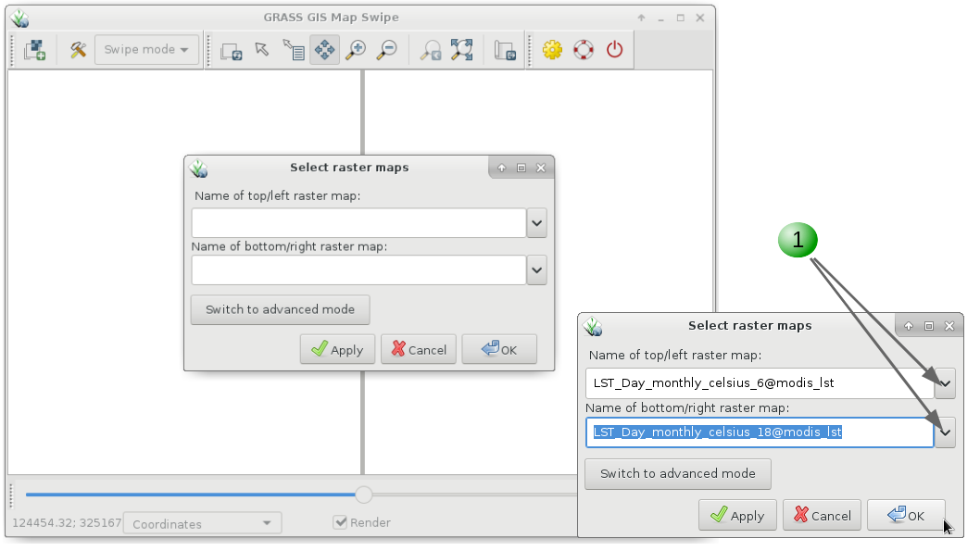
Task: Click the roll-up arrow of Map Swipe window
Action: pyautogui.click(x=641, y=19)
